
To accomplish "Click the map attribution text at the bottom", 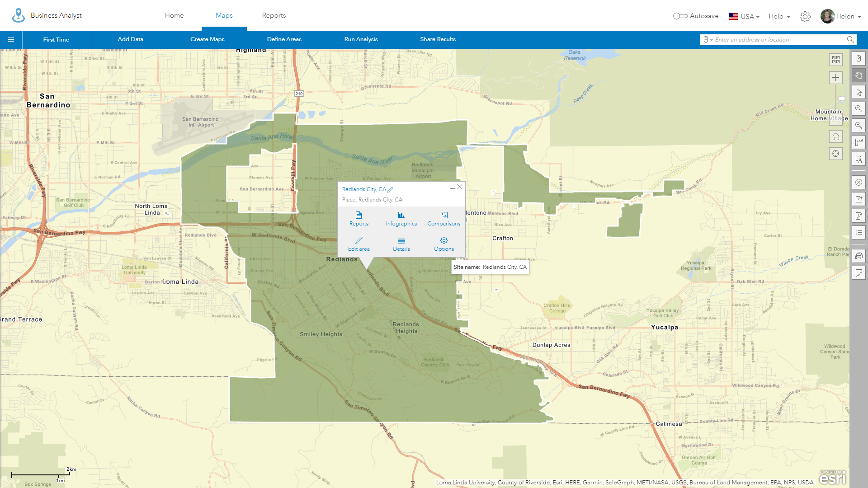I will point(624,483).
